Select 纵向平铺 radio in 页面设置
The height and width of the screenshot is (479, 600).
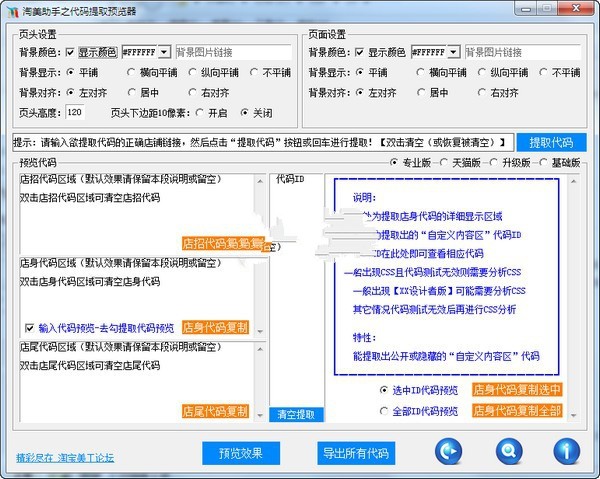pos(482,72)
